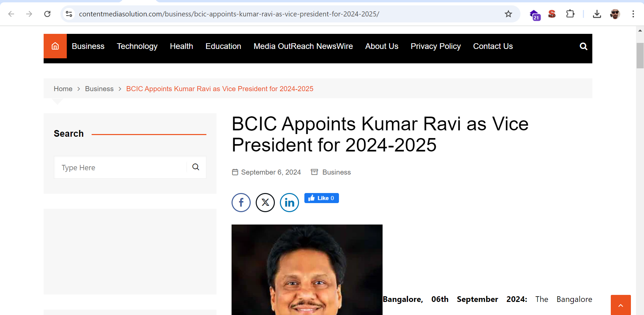644x315 pixels.
Task: Open September 6, 2024 date link
Action: coord(271,172)
